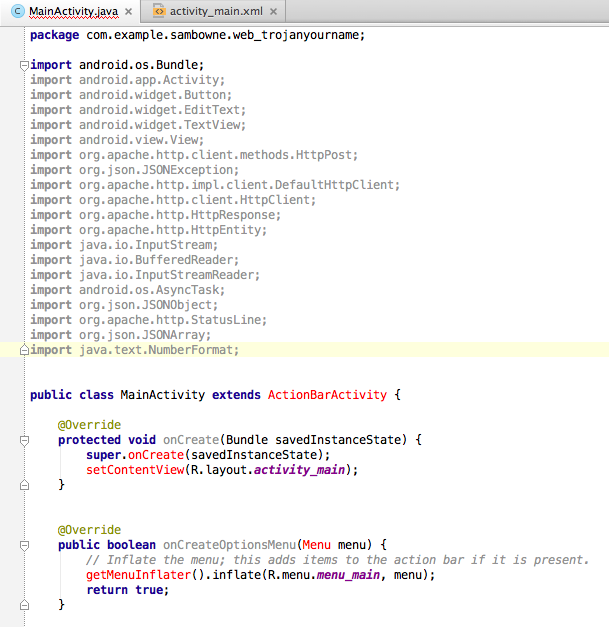
Task: Click the InputStreamReader import line
Action: [145, 275]
